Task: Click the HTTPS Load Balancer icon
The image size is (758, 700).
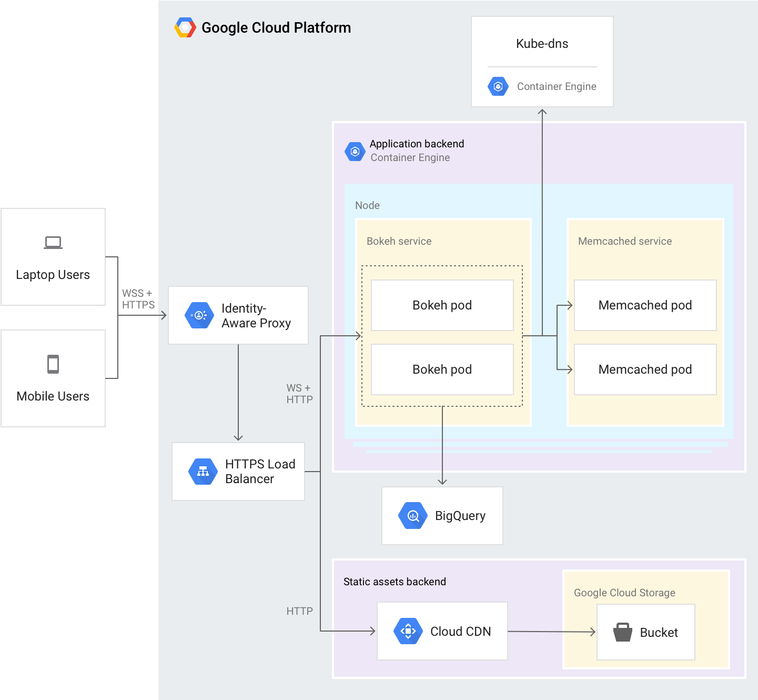Action: click(203, 472)
